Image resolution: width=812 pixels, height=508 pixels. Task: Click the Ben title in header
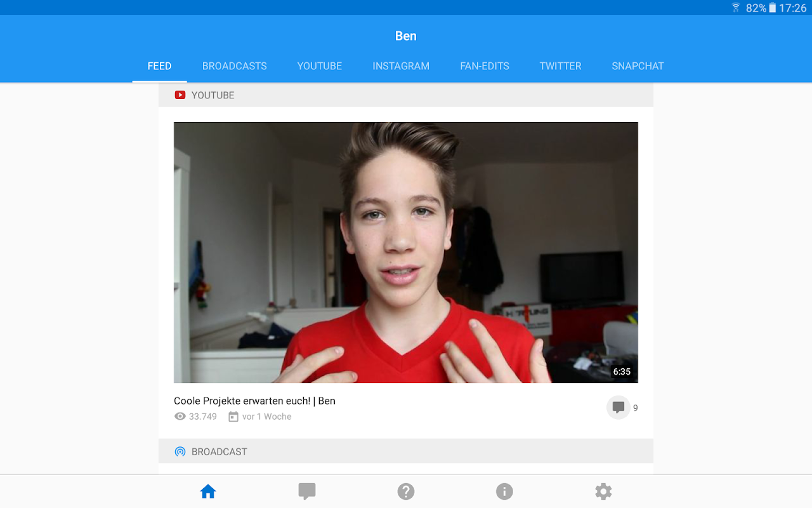[406, 36]
